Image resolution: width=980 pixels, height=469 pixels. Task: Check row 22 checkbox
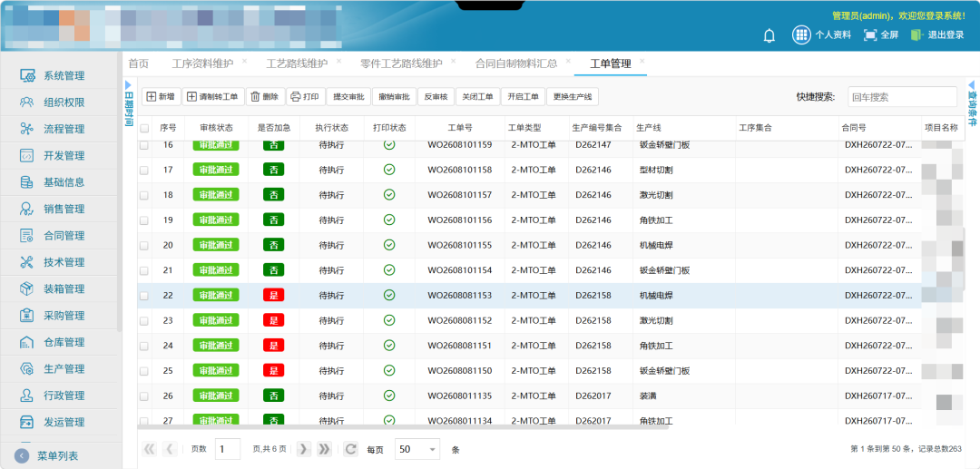[144, 296]
